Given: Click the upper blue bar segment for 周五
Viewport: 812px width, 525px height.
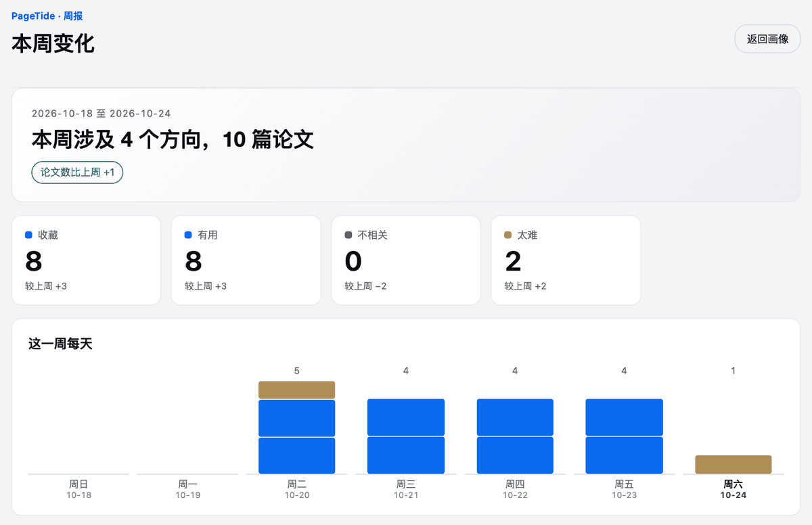Looking at the screenshot, I should click(624, 417).
